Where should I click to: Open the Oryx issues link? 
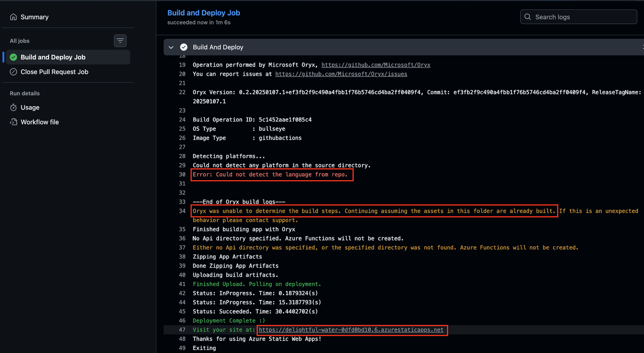tap(341, 74)
